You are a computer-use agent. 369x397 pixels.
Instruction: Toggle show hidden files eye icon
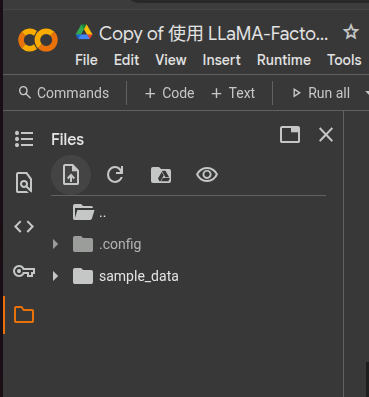pos(207,175)
